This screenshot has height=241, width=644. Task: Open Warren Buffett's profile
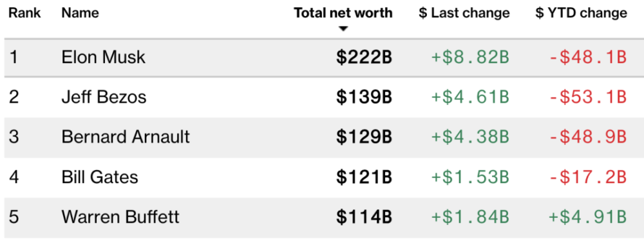(x=120, y=217)
